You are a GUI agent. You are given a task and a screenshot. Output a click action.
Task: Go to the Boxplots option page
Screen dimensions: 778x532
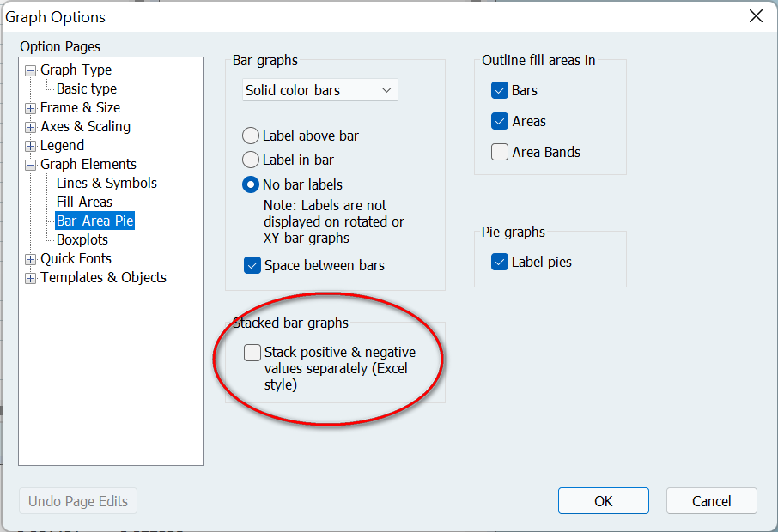click(x=82, y=239)
